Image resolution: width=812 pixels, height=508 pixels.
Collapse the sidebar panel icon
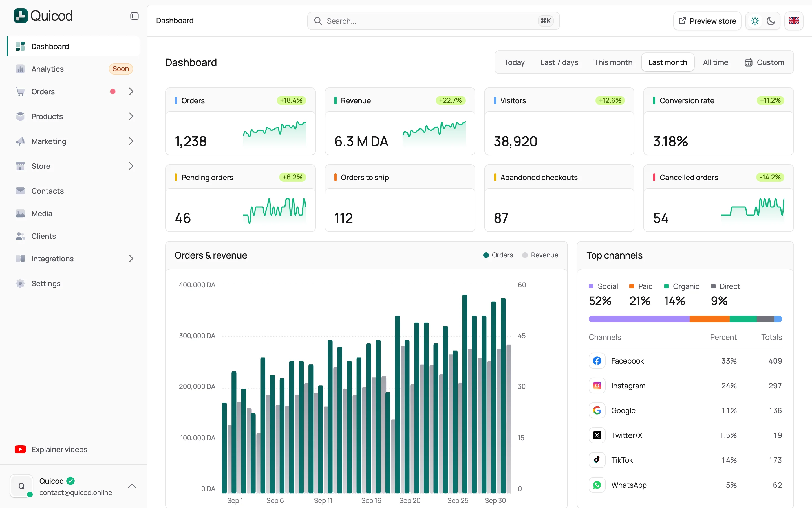(134, 16)
